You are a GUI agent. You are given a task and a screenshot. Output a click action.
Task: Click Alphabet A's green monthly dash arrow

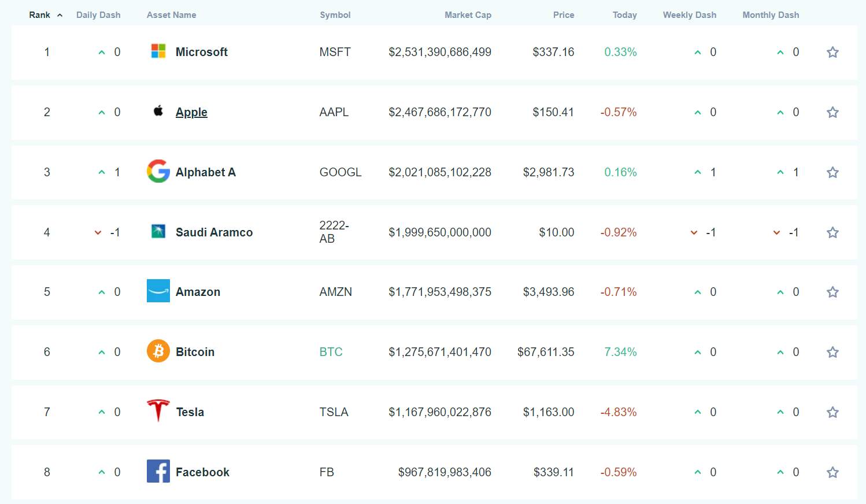point(780,172)
